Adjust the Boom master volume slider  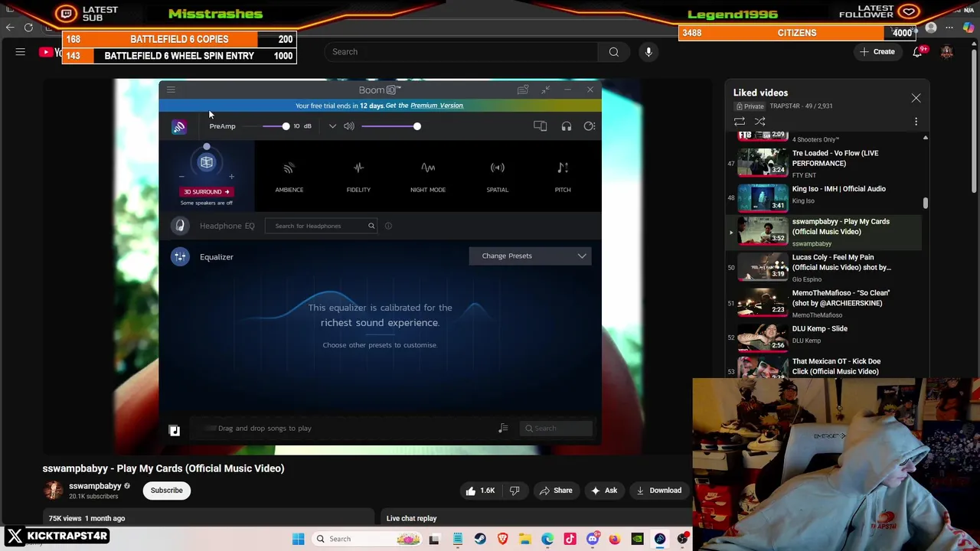point(416,126)
